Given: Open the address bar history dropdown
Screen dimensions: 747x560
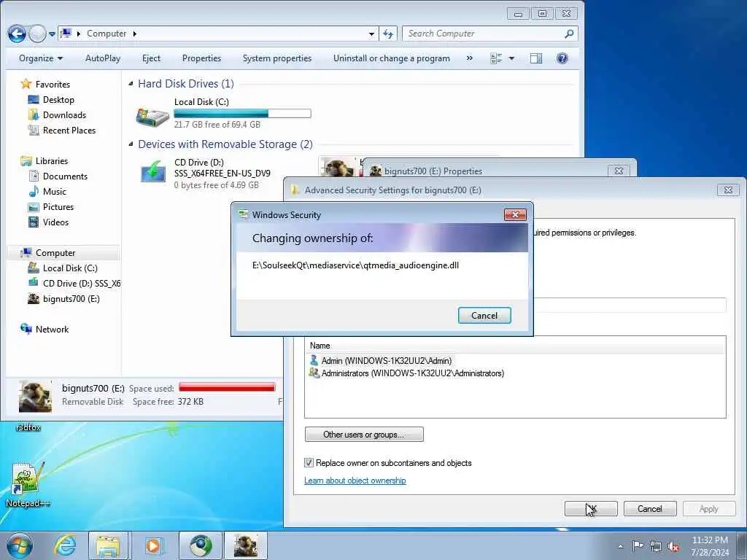Looking at the screenshot, I should pyautogui.click(x=371, y=34).
